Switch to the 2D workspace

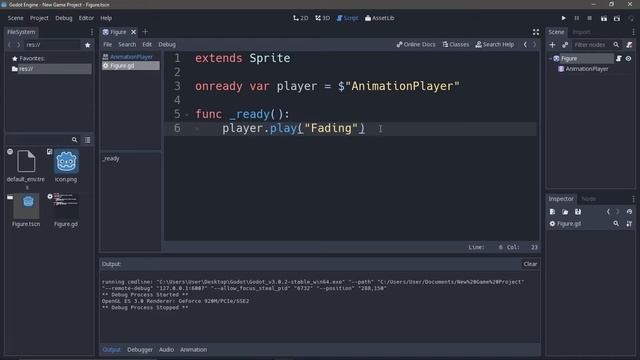(x=301, y=18)
